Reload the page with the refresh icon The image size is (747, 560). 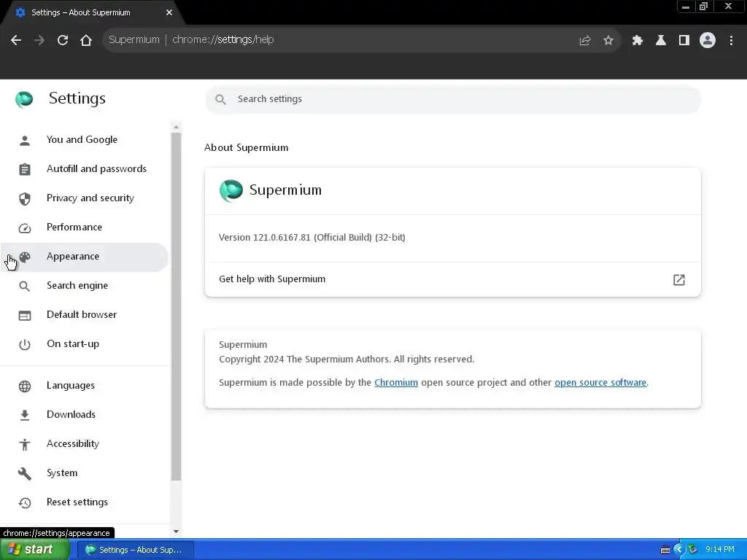[63, 40]
